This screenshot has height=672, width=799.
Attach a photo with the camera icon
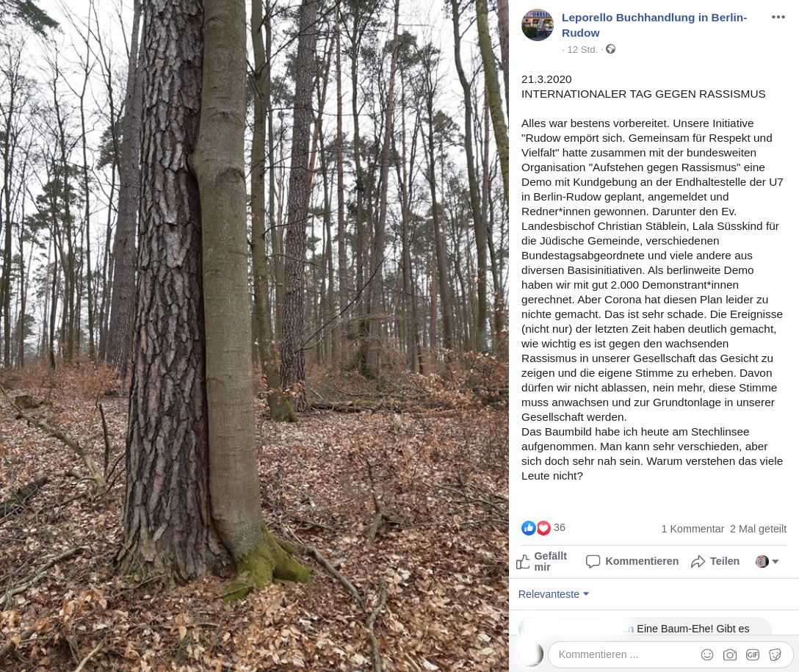click(730, 654)
